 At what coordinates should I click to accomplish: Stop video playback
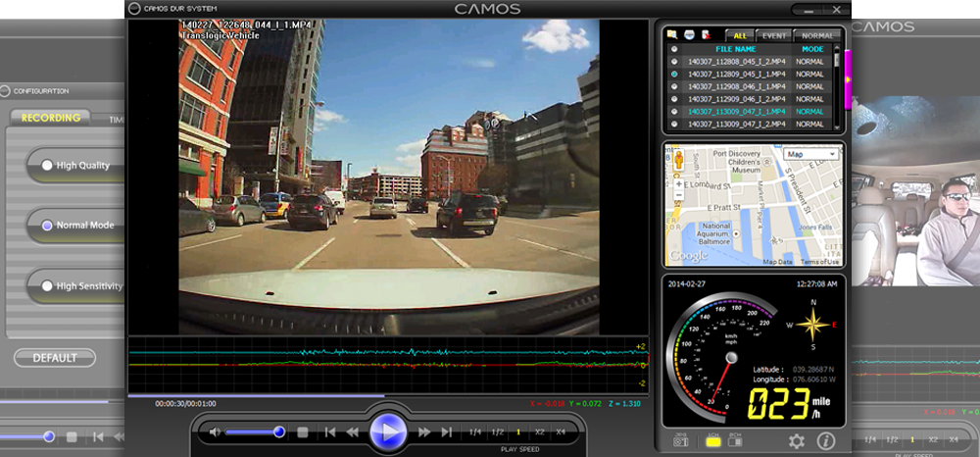point(303,432)
